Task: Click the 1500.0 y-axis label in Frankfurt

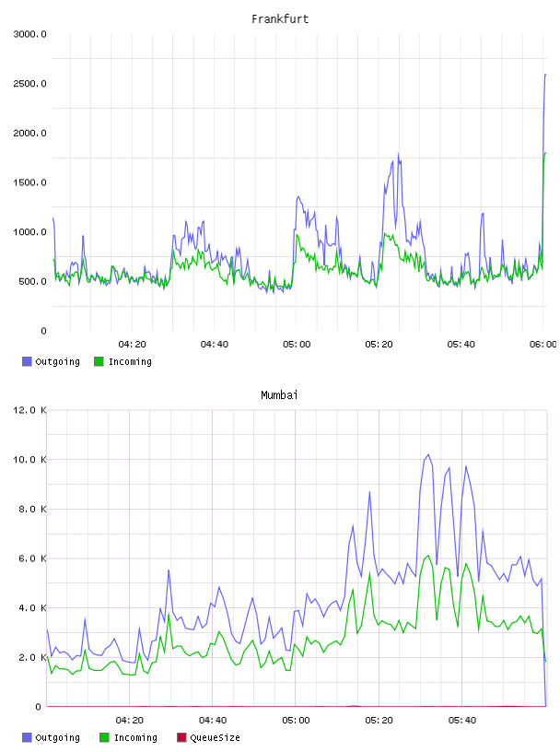Action: click(30, 182)
